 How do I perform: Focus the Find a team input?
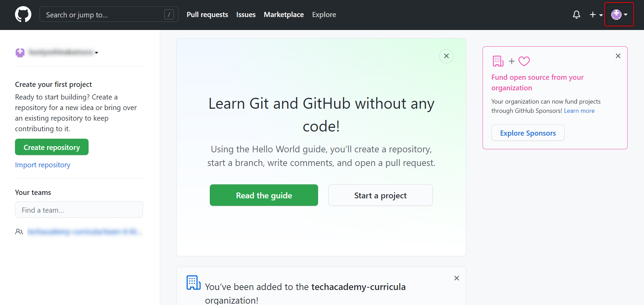pyautogui.click(x=79, y=210)
